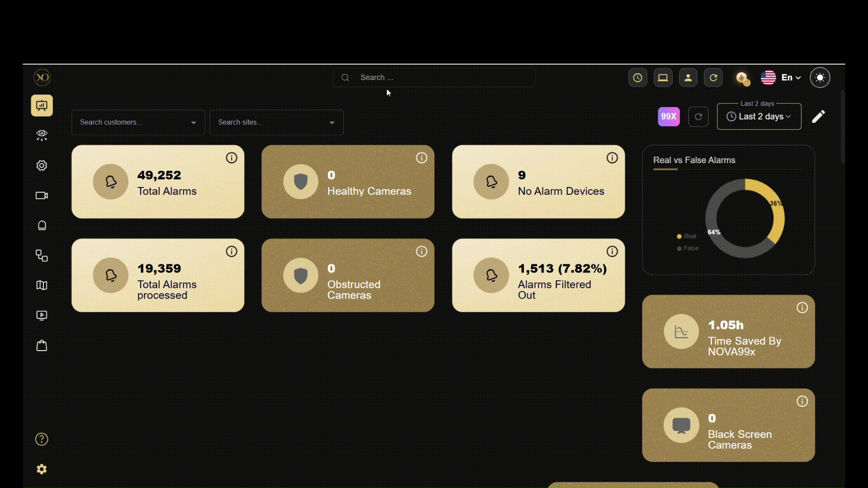Click the 19,359 processed alarms value
868x488 pixels.
click(159, 269)
